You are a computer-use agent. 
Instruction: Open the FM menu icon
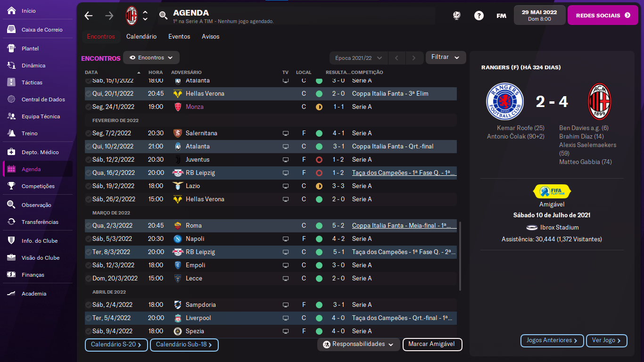501,16
